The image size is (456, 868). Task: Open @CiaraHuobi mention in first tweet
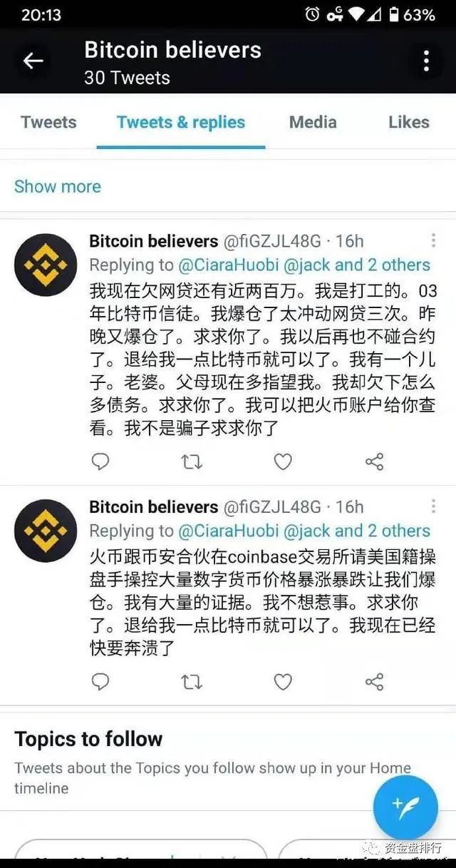click(x=228, y=265)
